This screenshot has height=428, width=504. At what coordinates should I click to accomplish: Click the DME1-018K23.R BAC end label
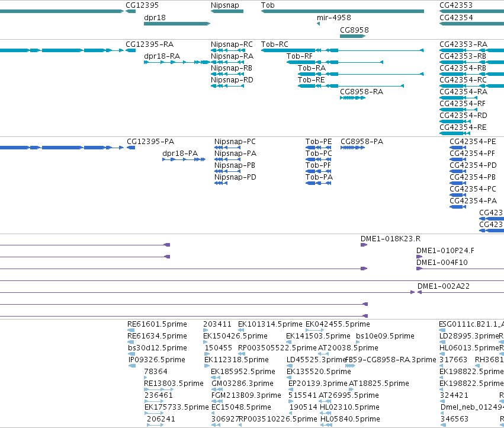point(390,239)
